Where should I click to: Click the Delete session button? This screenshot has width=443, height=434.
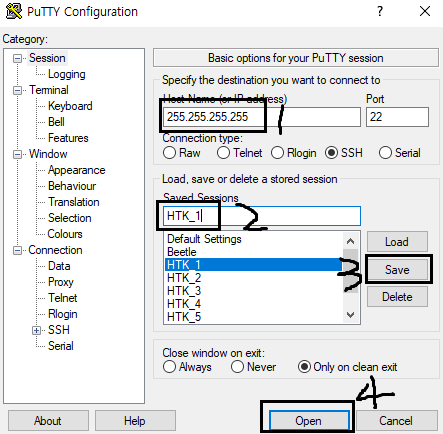coord(397,297)
